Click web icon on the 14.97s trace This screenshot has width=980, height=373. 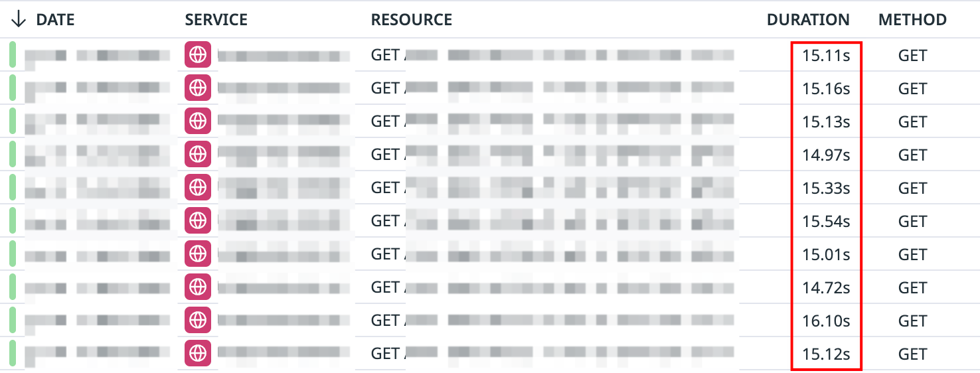[197, 155]
